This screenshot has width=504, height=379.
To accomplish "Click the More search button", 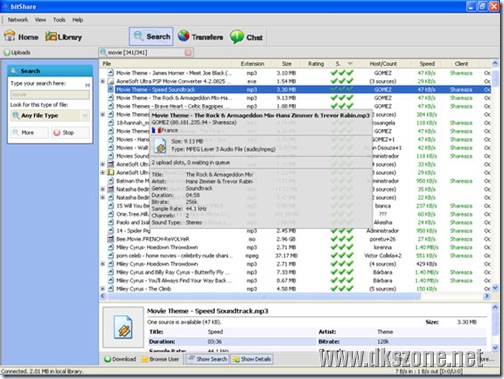I will tap(29, 132).
